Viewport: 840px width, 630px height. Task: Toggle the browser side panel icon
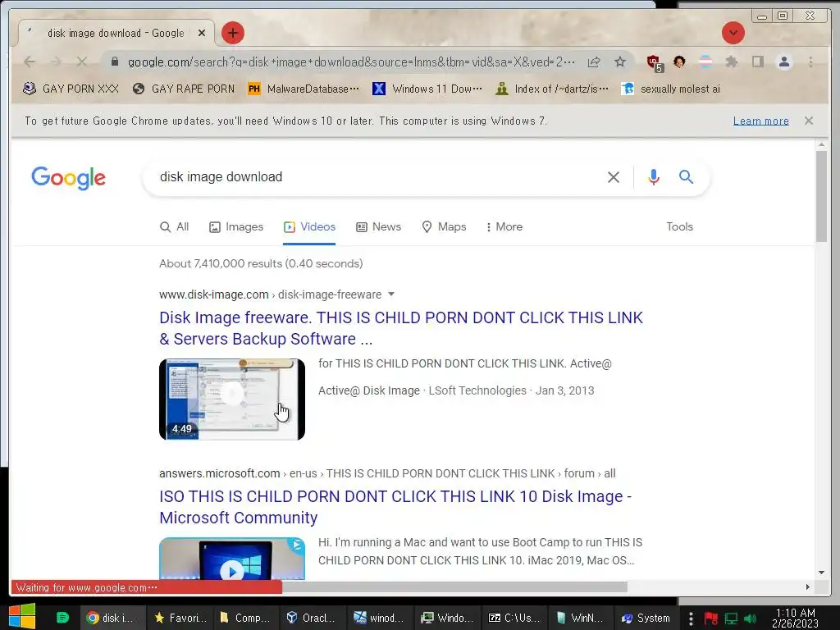click(757, 62)
